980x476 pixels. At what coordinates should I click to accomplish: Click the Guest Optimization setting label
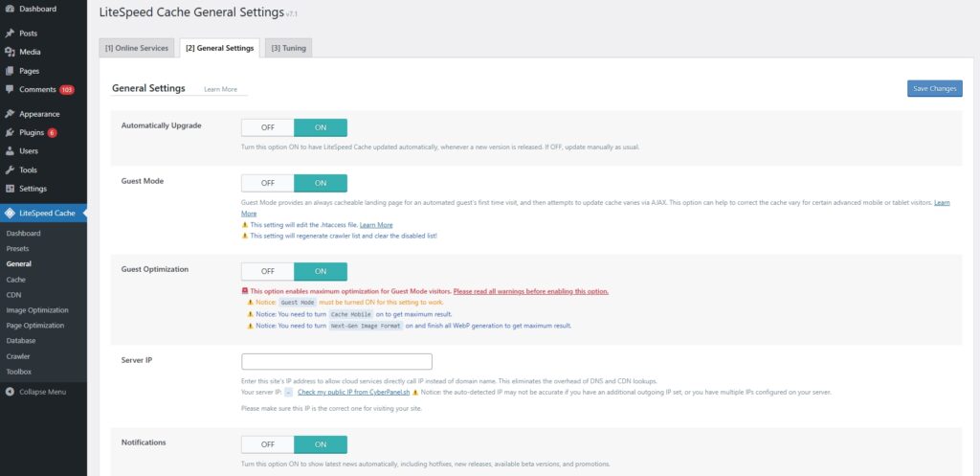[154, 269]
